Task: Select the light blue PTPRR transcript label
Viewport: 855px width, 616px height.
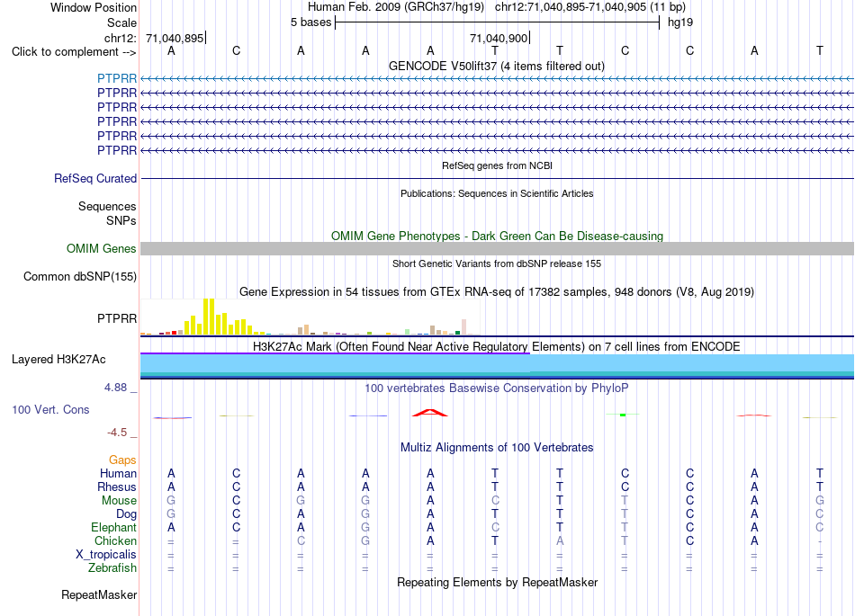Action: 117,78
